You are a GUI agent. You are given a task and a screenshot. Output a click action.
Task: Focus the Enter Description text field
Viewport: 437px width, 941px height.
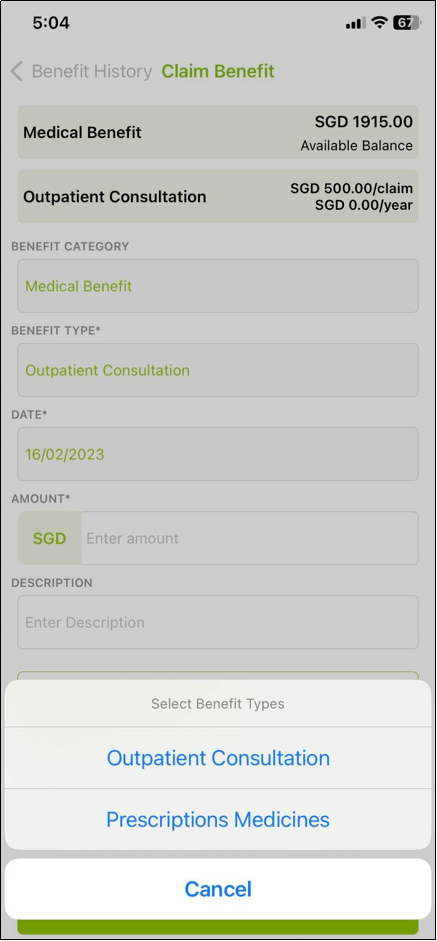218,622
